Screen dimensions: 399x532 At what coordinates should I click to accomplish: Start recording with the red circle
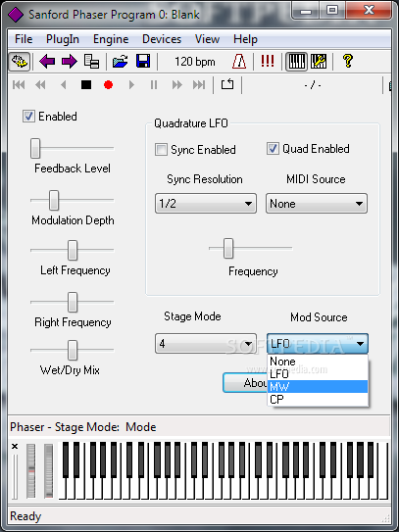click(108, 85)
